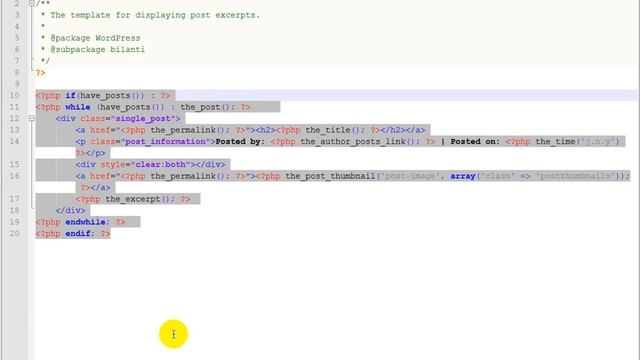Click 'the_time' function call

(555, 141)
